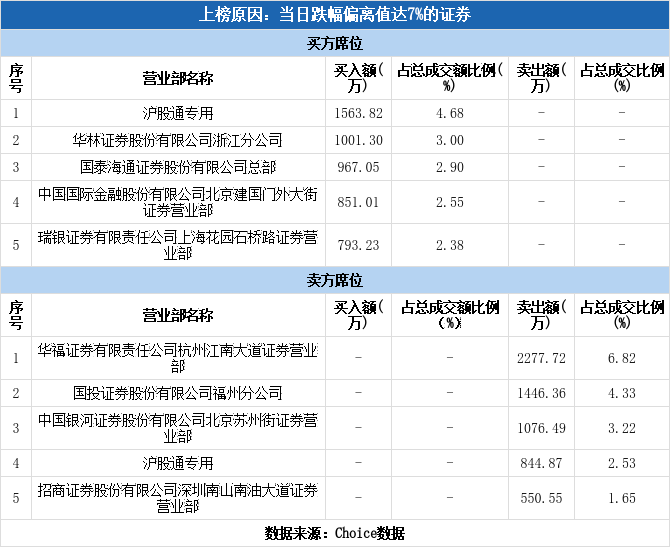670x547 pixels.
Task: Click percentage 4.68
Action: coord(450,113)
